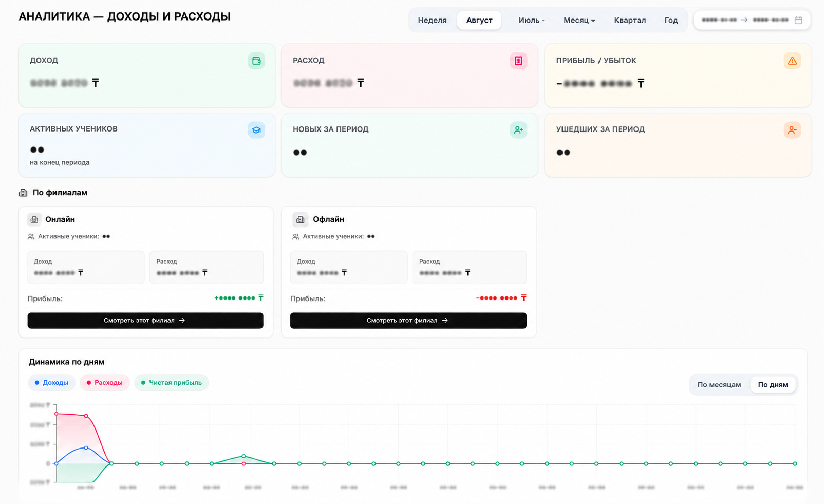Click the Прибыль label in the Офлайн card
This screenshot has width=824, height=504.
point(308,298)
